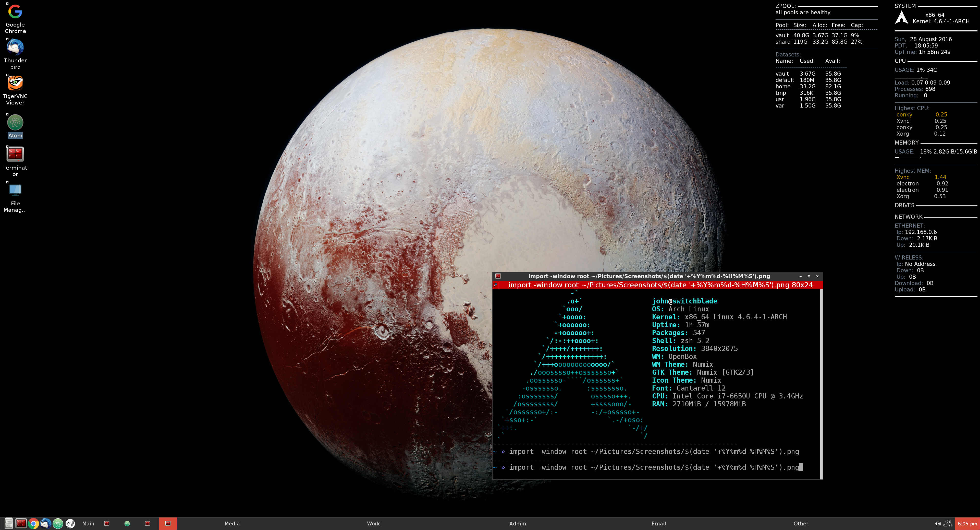Open the volume speaker icon in tray
The image size is (980, 530).
point(938,524)
